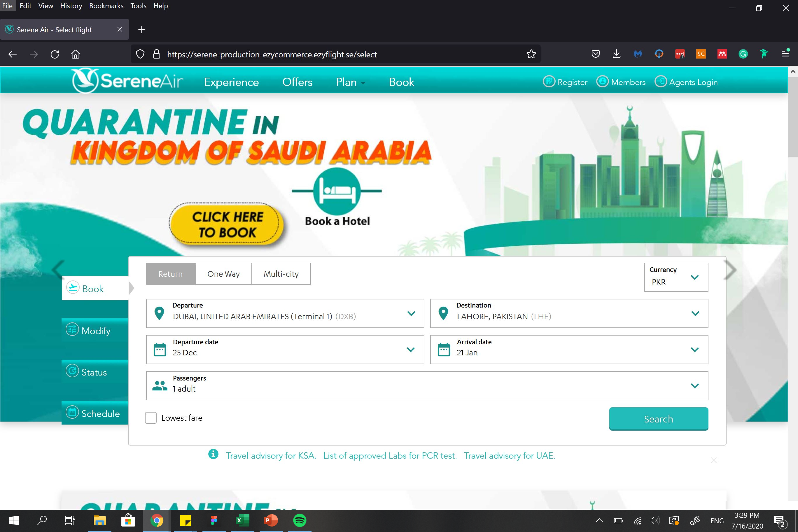Go to the browser home page
The width and height of the screenshot is (798, 532).
75,54
